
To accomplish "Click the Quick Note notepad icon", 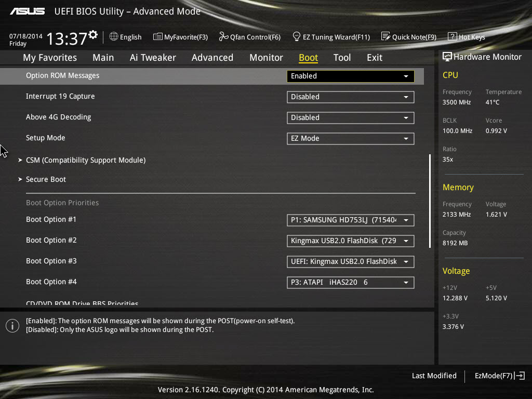I will [386, 36].
